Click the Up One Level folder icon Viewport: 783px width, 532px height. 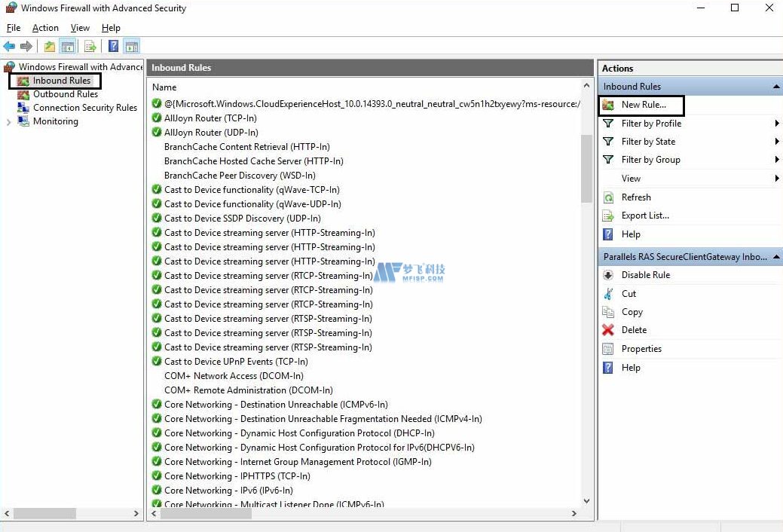click(50, 47)
